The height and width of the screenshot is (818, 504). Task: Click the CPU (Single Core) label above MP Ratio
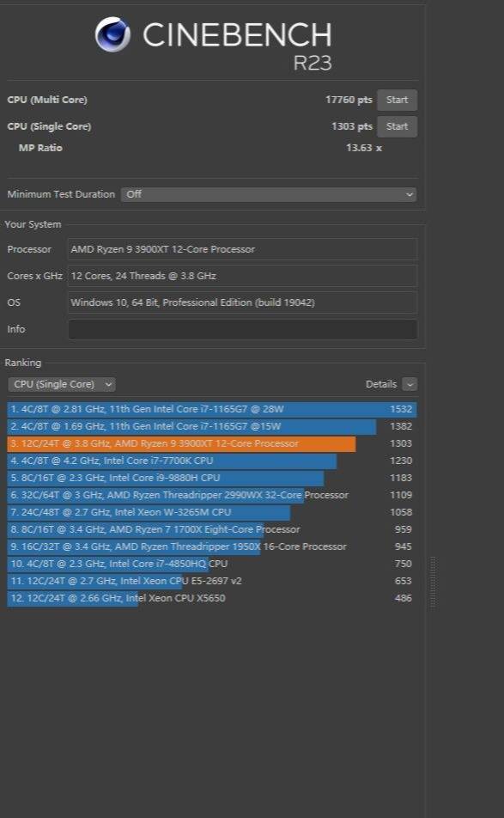[x=49, y=126]
